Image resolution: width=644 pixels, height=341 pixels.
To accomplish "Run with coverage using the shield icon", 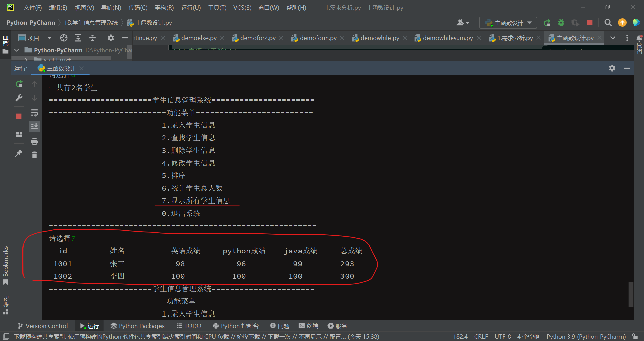I will [575, 23].
